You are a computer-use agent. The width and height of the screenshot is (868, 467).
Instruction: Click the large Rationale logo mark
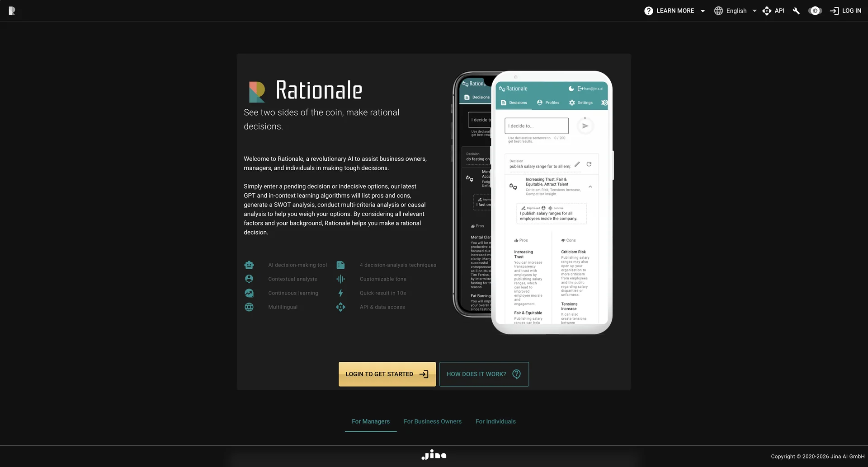point(257,92)
